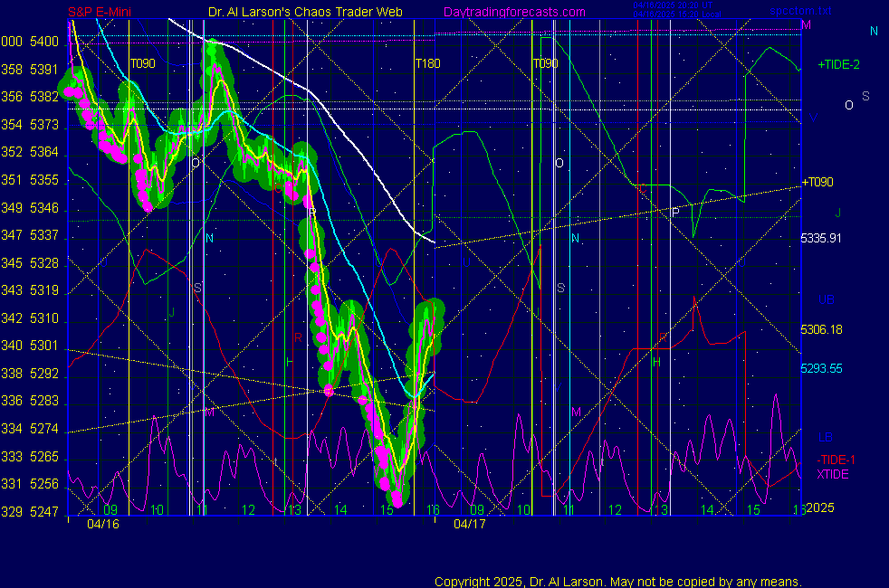Select the yellow +T090 line label

[817, 182]
